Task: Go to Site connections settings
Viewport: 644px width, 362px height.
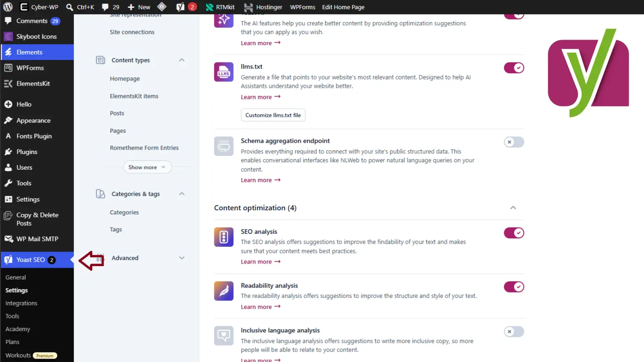Action: click(x=132, y=32)
